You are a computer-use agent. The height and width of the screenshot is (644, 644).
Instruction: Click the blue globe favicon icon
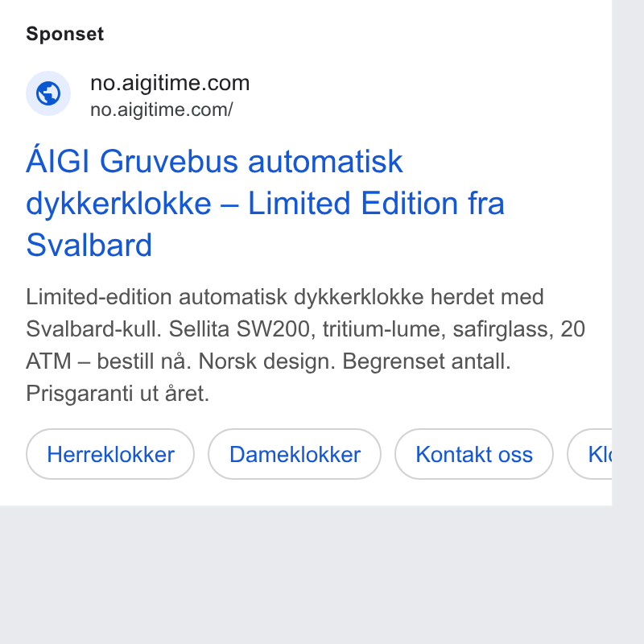click(x=48, y=93)
